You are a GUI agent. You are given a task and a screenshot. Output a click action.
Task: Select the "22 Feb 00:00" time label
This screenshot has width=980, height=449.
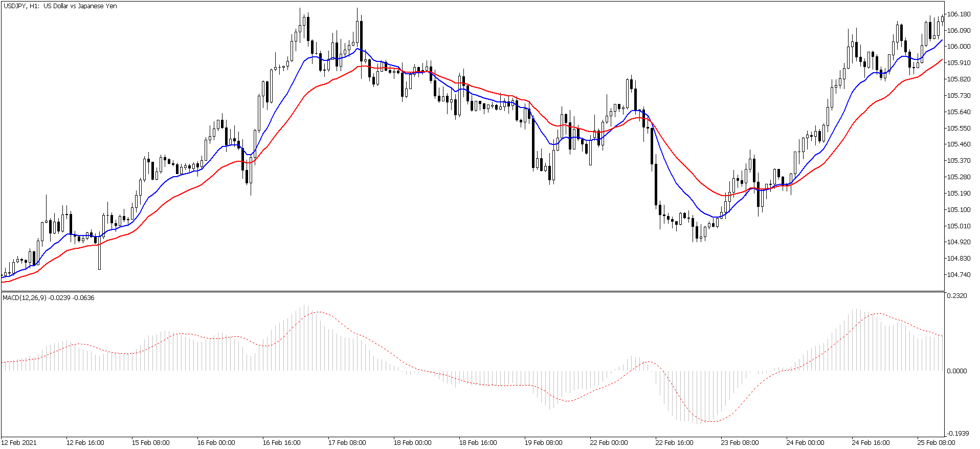[609, 443]
